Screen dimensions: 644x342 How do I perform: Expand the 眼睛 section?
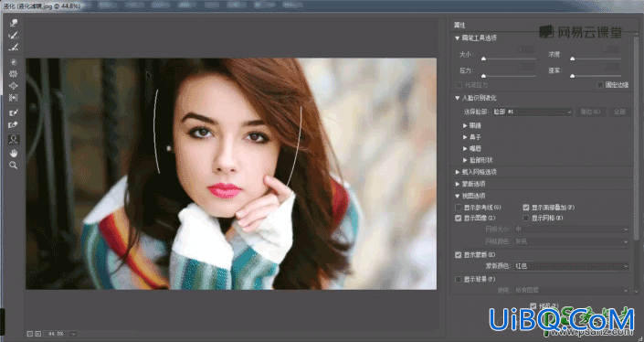click(x=465, y=125)
